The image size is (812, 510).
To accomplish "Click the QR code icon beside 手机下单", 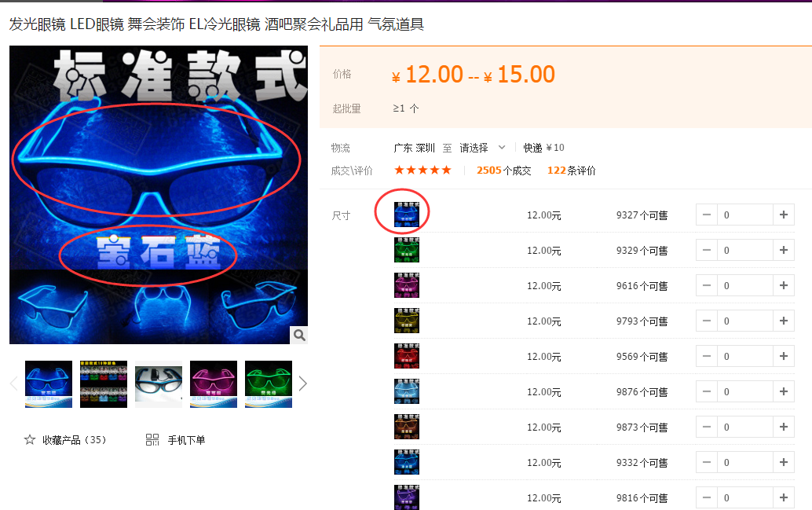I will pos(152,440).
